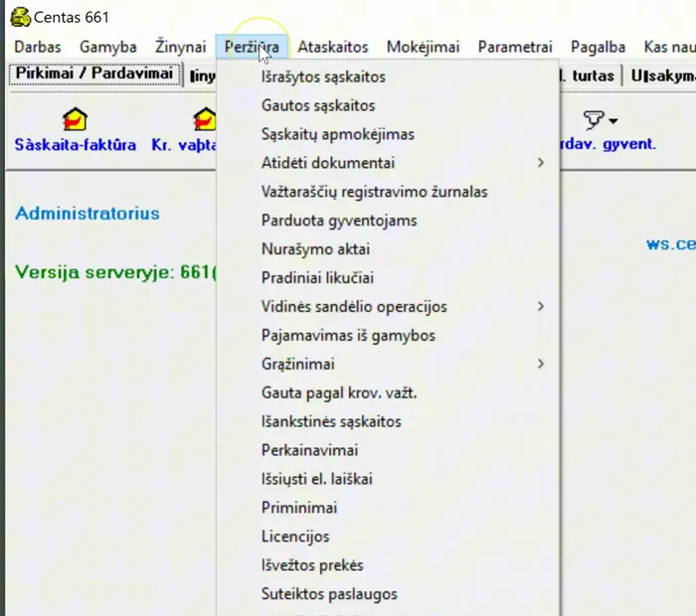Select Perkainavimai menu item
The width and height of the screenshot is (696, 616).
pos(388,450)
